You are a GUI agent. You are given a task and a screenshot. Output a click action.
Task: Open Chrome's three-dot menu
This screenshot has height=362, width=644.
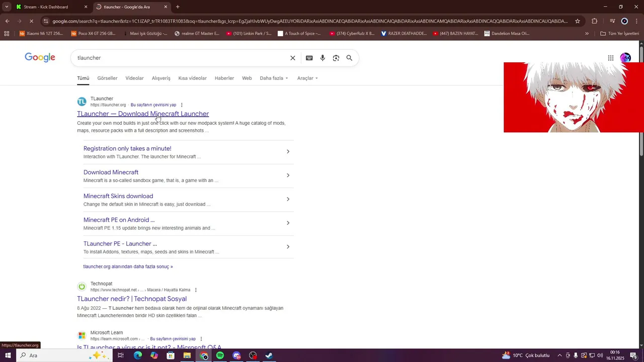(637, 21)
